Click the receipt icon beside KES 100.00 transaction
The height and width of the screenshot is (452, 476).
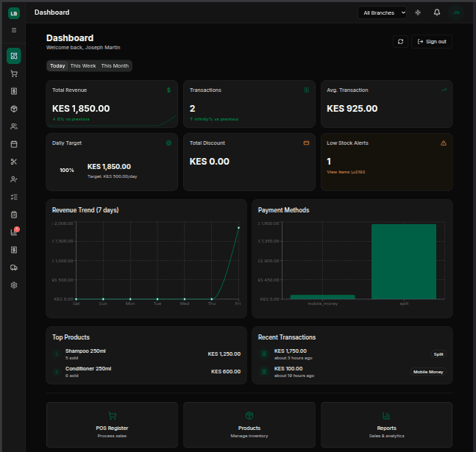[264, 371]
